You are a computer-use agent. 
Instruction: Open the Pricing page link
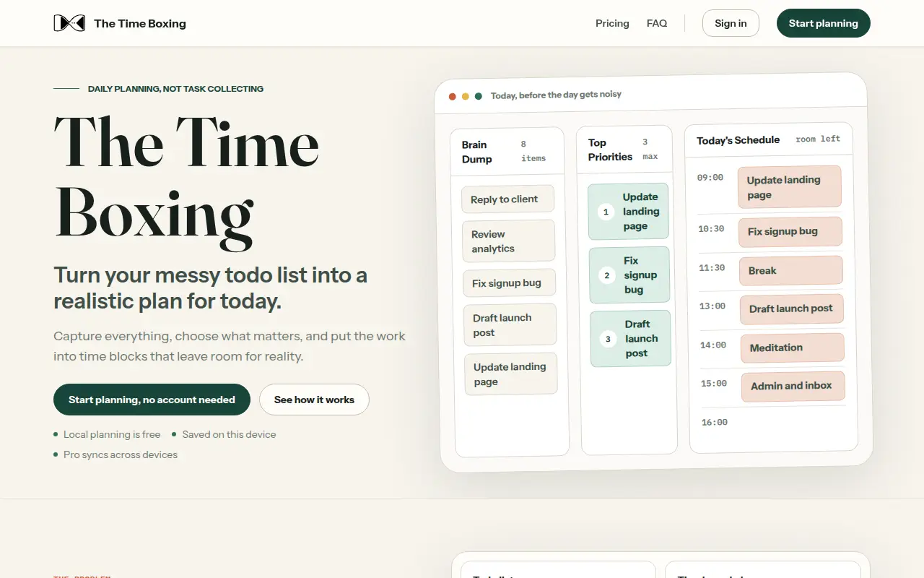point(612,23)
